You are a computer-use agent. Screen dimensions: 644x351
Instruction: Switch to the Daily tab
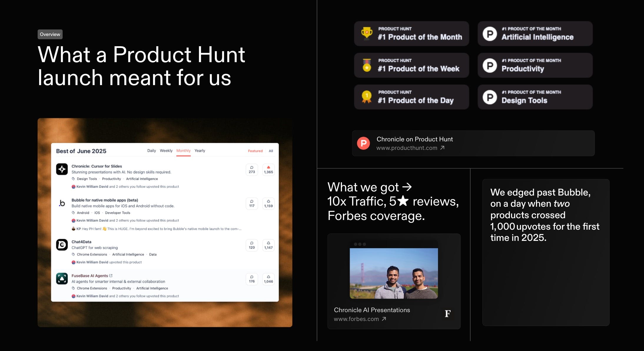[x=152, y=151]
